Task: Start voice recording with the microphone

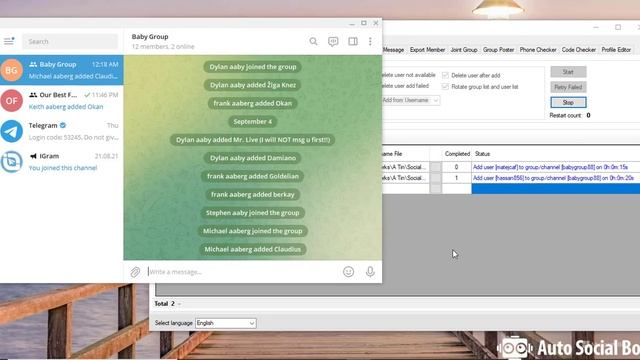Action: point(370,272)
